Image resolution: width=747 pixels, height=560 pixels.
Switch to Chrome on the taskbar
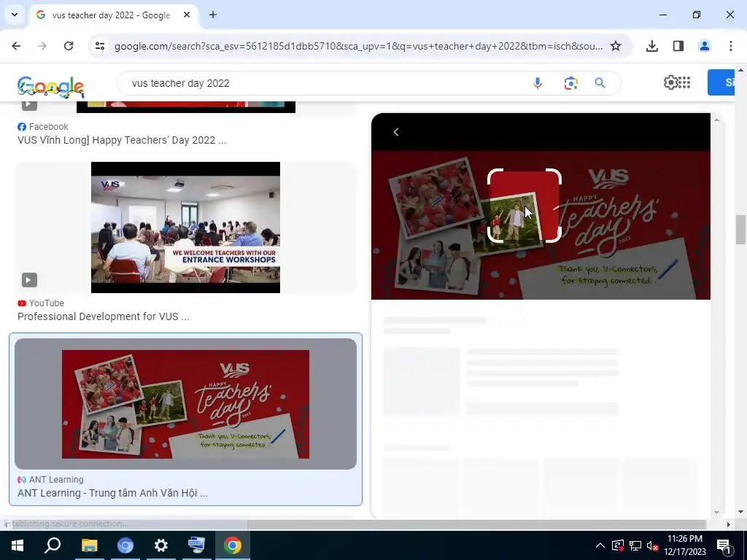(232, 545)
